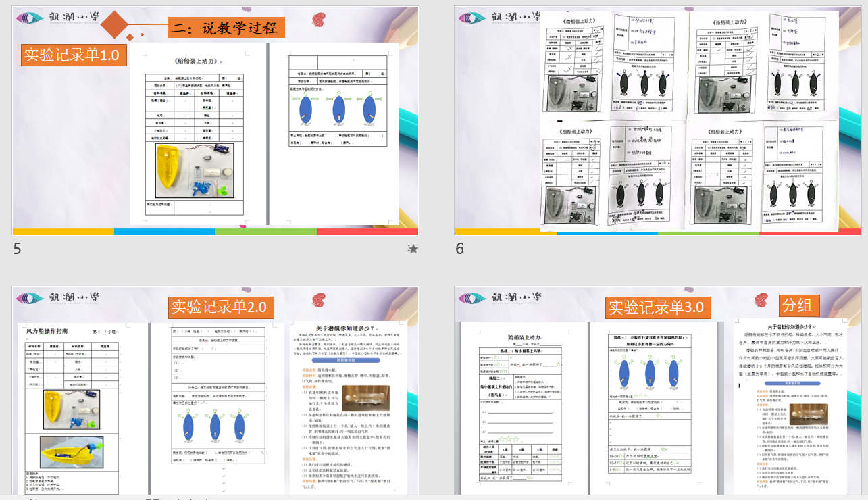
Task: Click the slide number 6 label
Action: tap(459, 249)
